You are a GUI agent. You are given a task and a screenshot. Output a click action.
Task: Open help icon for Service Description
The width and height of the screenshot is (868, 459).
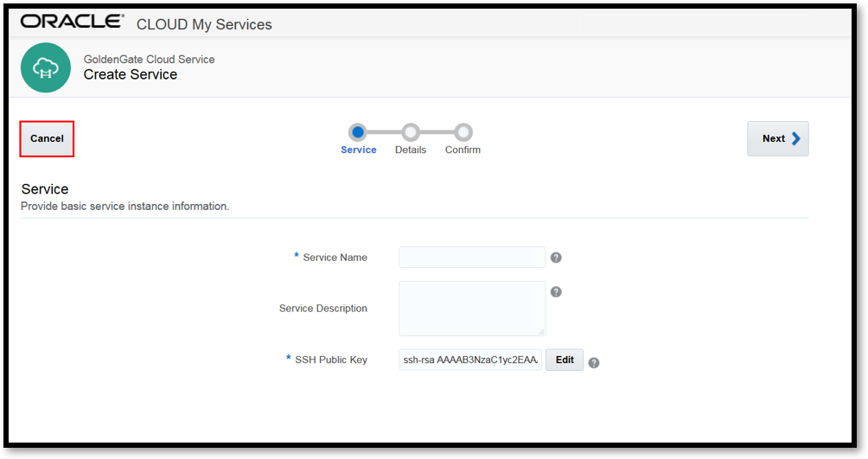pyautogui.click(x=556, y=292)
